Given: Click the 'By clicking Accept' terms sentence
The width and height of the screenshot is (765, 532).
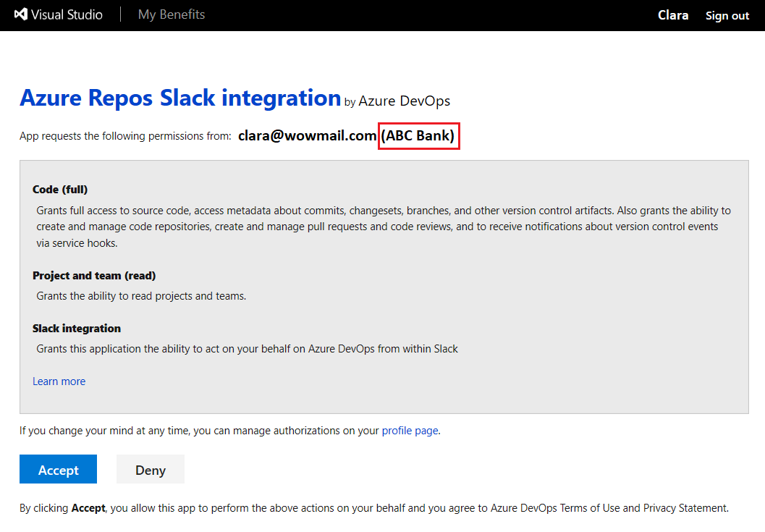Looking at the screenshot, I should pos(373,508).
